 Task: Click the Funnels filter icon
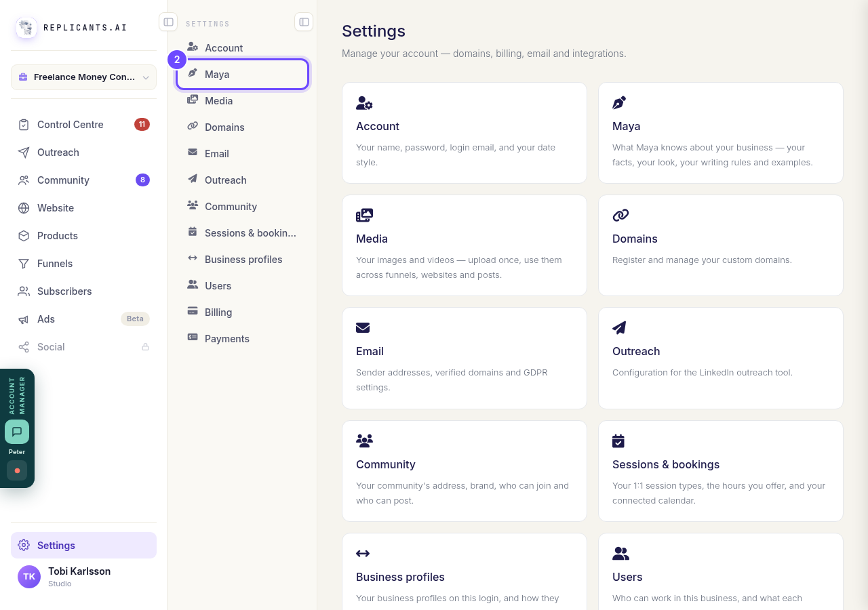click(x=24, y=264)
